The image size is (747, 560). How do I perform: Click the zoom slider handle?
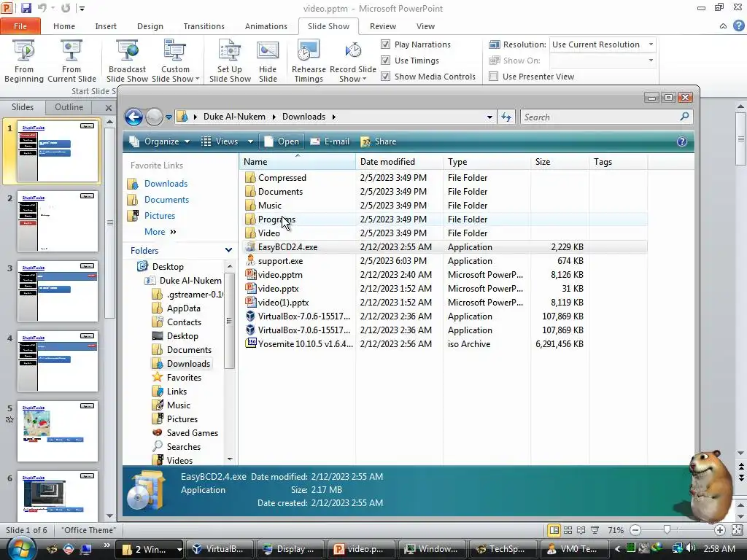click(x=667, y=530)
